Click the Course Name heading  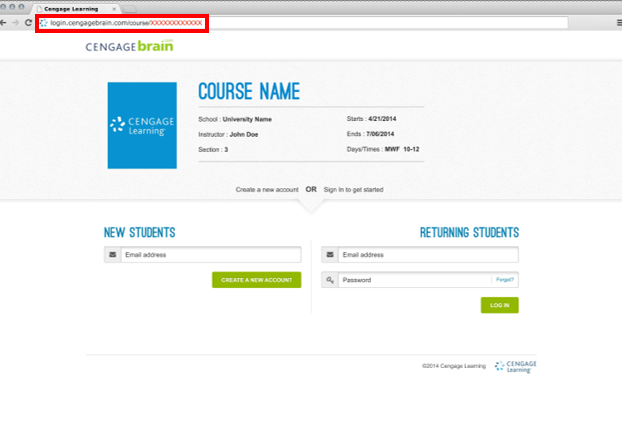pos(249,92)
